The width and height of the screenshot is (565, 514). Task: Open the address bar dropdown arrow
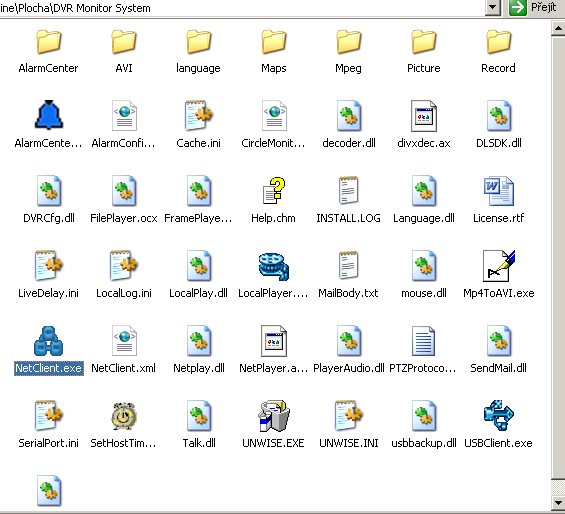tap(493, 7)
